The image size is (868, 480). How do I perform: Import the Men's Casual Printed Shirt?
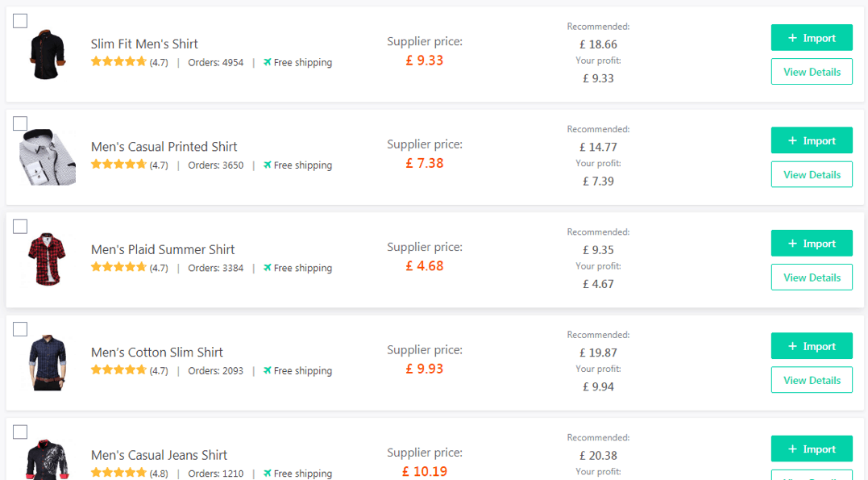(812, 140)
